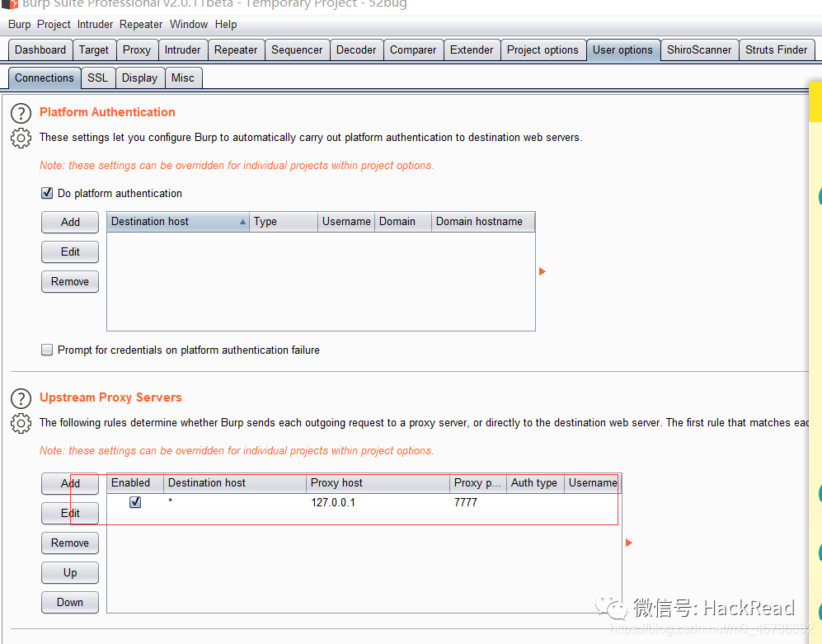Image resolution: width=822 pixels, height=644 pixels.
Task: Switch to the SSL sub-tab
Action: pos(97,78)
